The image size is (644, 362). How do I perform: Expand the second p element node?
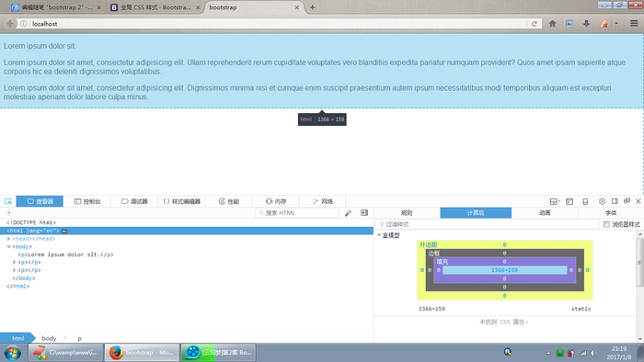15,263
